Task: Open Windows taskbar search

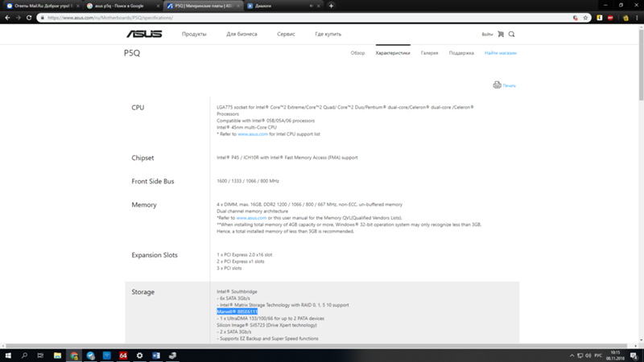Action: point(24,356)
